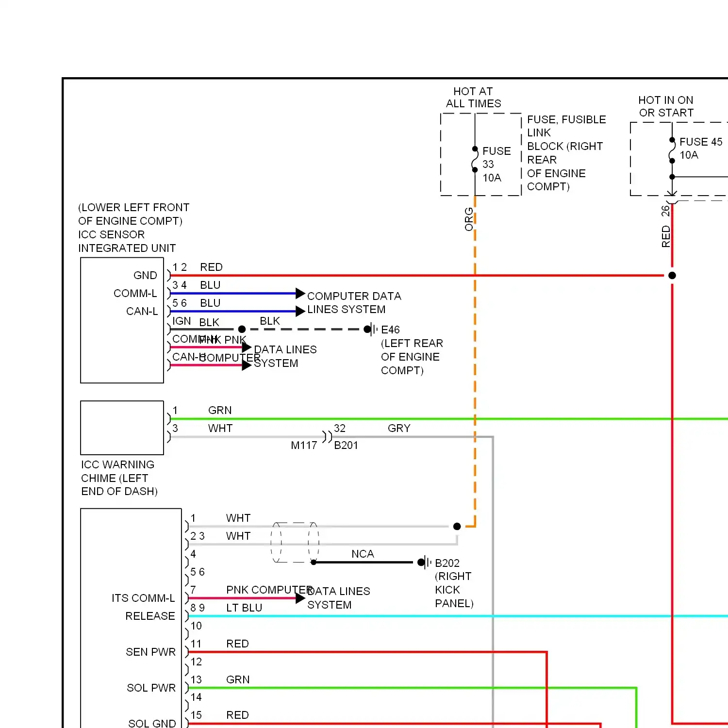Select the "FUSE 45 10A" label
Image resolution: width=728 pixels, height=728 pixels.
click(x=700, y=149)
